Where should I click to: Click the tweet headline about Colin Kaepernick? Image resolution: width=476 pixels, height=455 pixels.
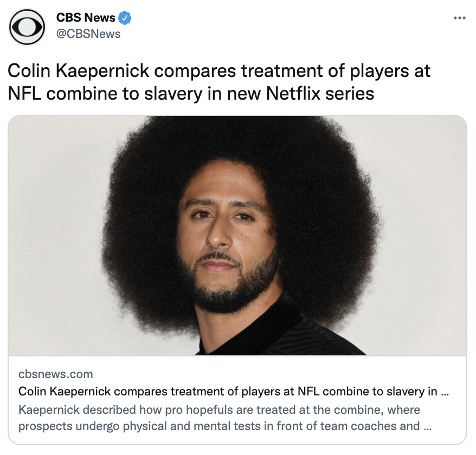[219, 82]
